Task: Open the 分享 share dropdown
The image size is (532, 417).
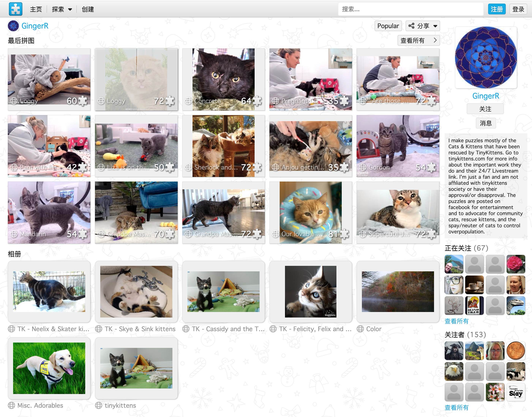Action: (423, 26)
